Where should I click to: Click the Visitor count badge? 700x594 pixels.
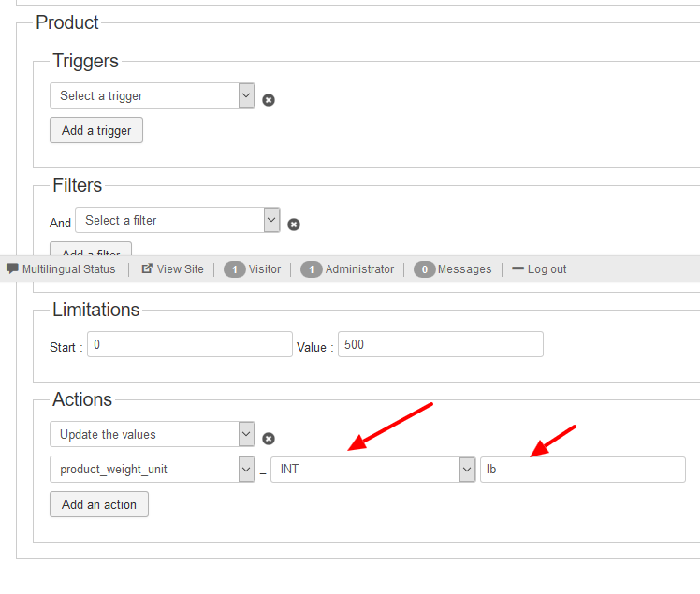[235, 269]
